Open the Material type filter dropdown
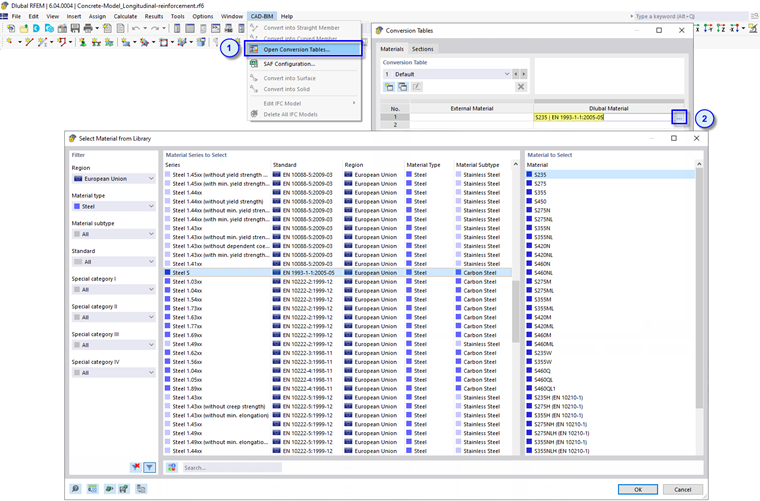 (x=113, y=206)
